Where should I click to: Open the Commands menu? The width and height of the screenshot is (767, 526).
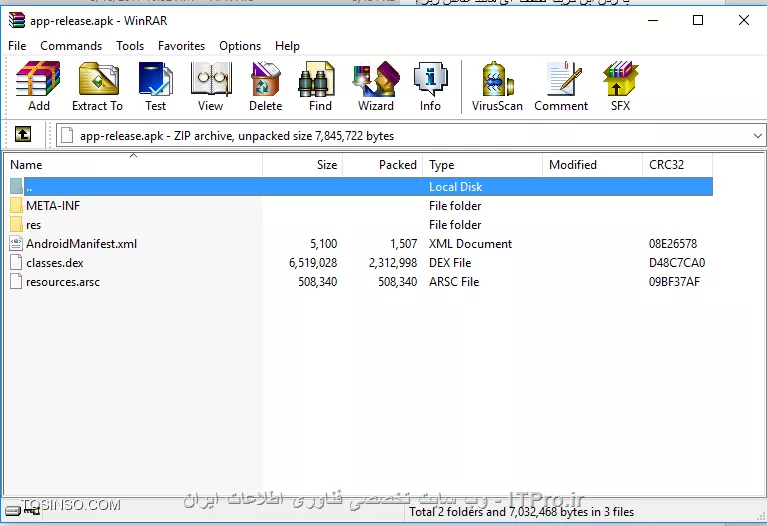(x=71, y=46)
